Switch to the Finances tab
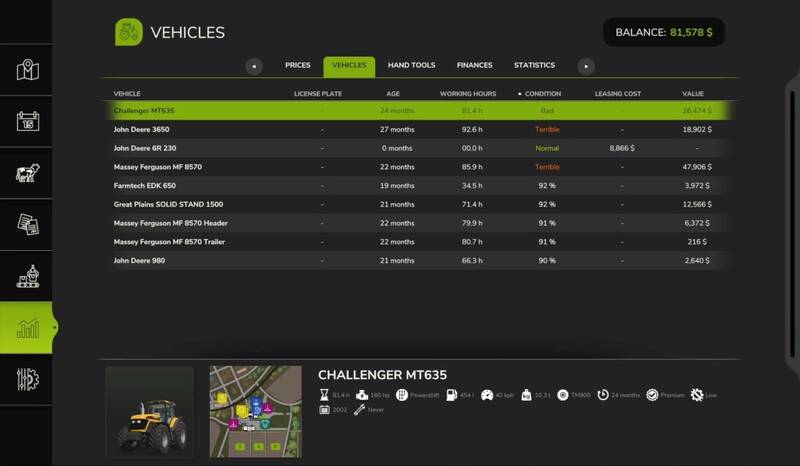Viewport: 800px width, 466px height. click(474, 65)
